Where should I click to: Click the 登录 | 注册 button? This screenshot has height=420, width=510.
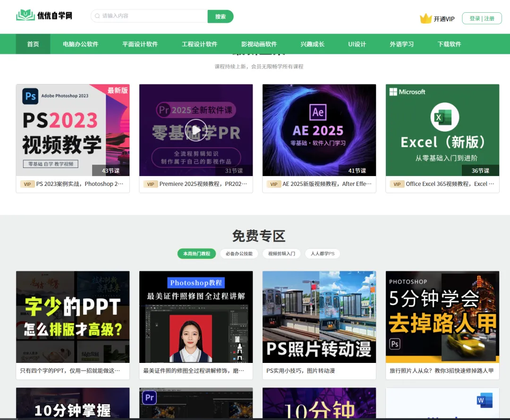[x=482, y=18]
